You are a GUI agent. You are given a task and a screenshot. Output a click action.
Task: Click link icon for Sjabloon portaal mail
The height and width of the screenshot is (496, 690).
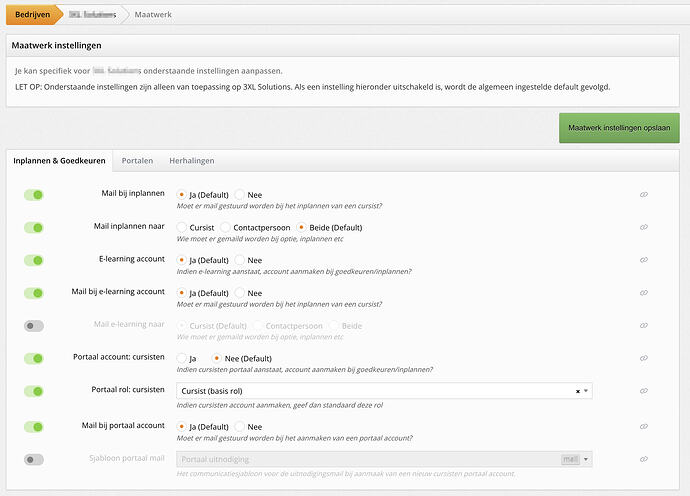coord(644,459)
